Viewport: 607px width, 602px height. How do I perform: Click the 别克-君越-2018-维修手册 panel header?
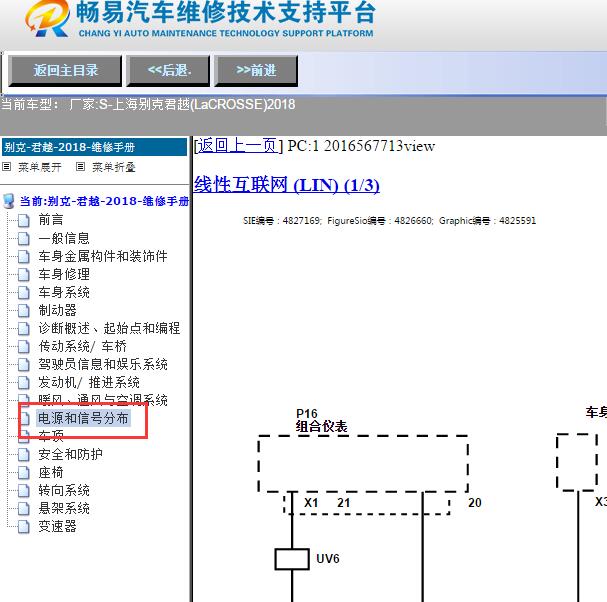94,147
